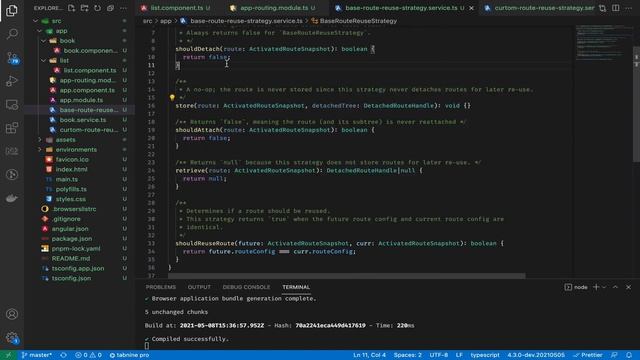The width and height of the screenshot is (640, 360).
Task: Open remote window indicator in status bar
Action: click(x=8, y=355)
